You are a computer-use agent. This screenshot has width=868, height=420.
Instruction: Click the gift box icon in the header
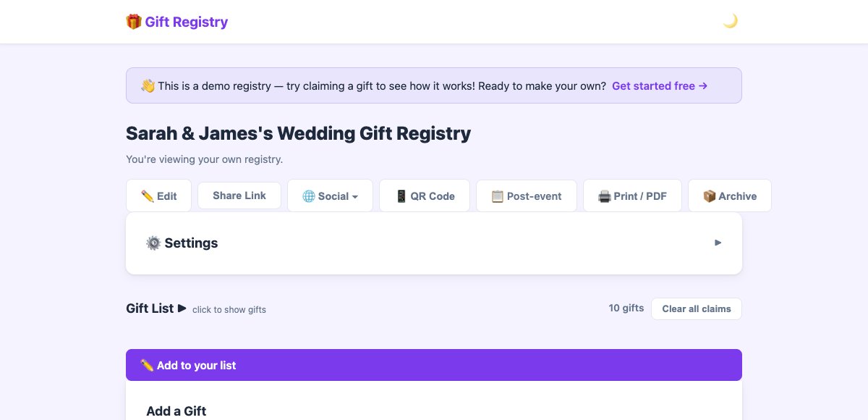[134, 22]
